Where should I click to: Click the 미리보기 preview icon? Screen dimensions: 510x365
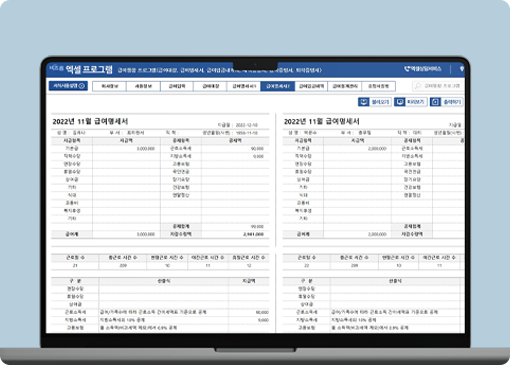(399, 102)
